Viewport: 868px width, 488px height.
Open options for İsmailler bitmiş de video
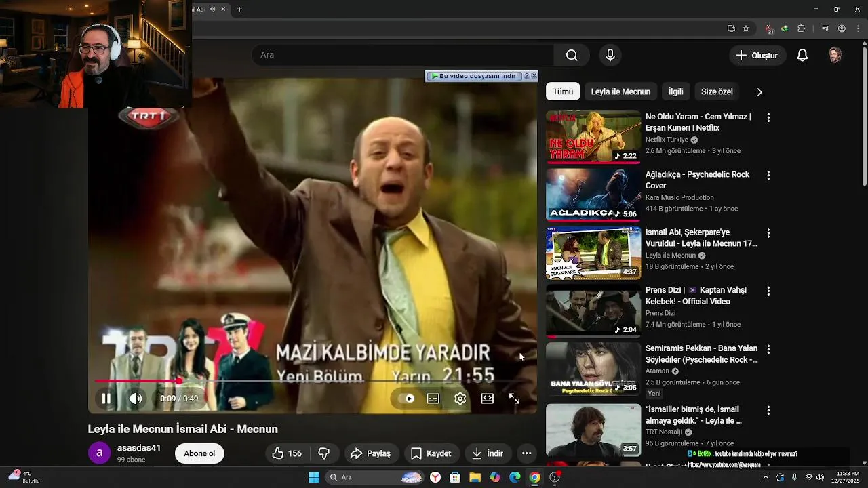[x=768, y=410]
